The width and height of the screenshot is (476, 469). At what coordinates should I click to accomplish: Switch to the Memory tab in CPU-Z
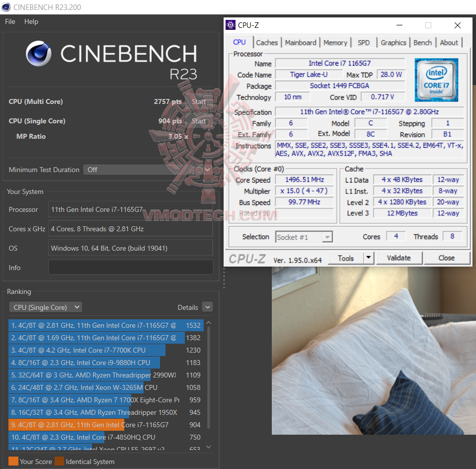(335, 43)
